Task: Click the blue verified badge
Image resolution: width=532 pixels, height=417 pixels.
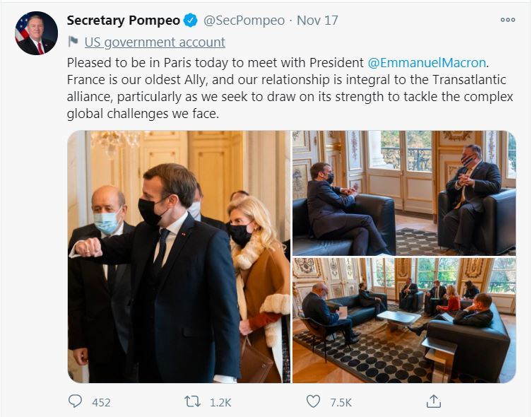Action: [191, 20]
